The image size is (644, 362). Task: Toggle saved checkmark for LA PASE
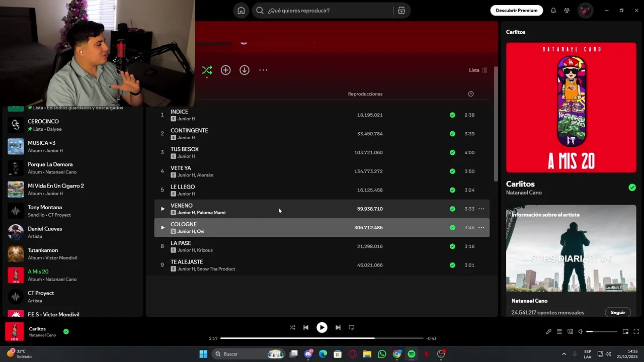(452, 246)
